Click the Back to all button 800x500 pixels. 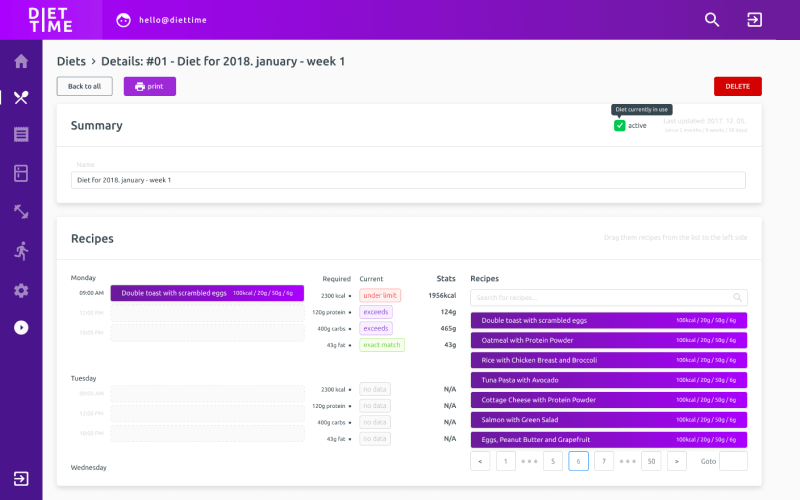pos(84,86)
